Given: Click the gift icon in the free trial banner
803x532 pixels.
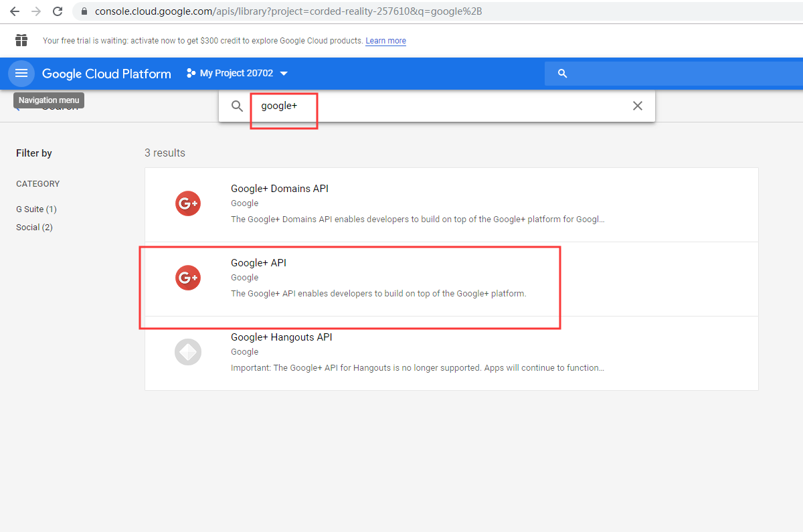Looking at the screenshot, I should [x=21, y=40].
